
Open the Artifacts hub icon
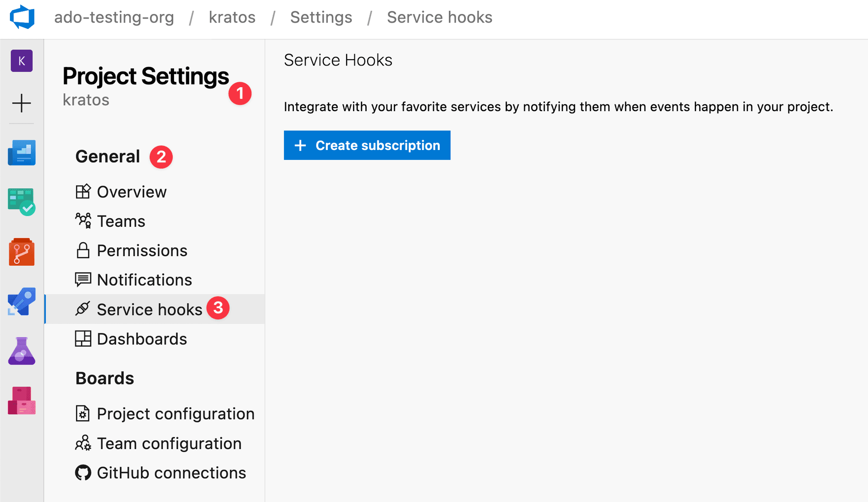tap(22, 400)
